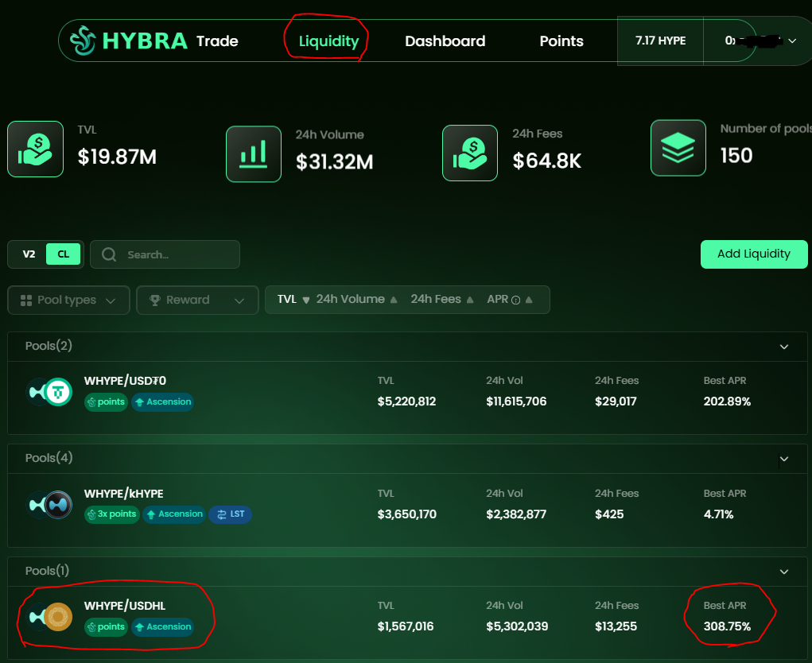This screenshot has width=812, height=663.
Task: Open the WHYPE/USDHL pool name
Action: pos(125,606)
